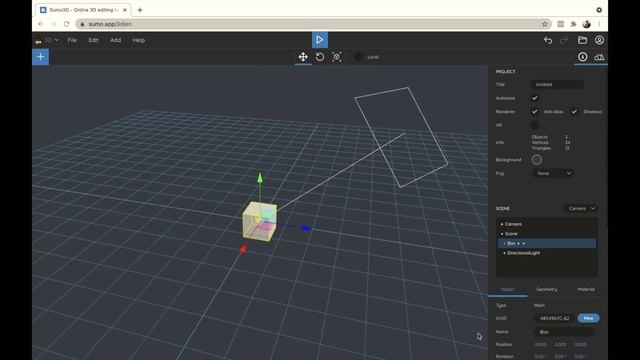
Task: Toggle the Anti-Alias renderer checkbox
Action: point(534,111)
